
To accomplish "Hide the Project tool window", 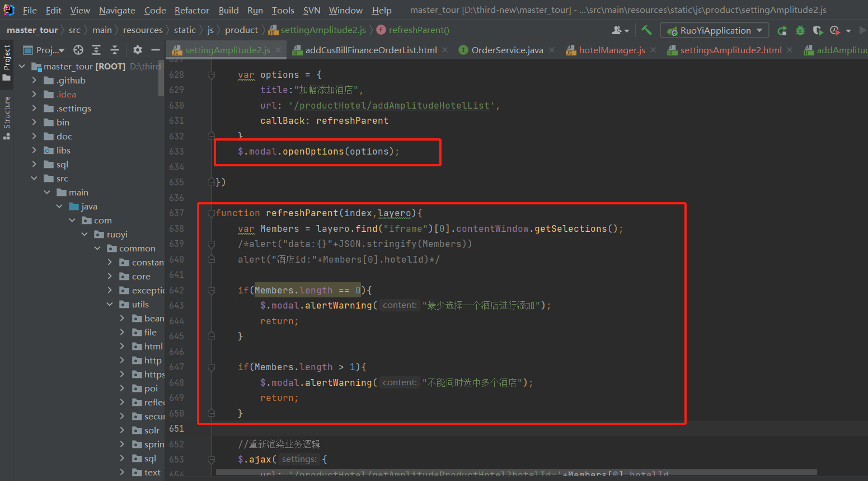I will (155, 50).
